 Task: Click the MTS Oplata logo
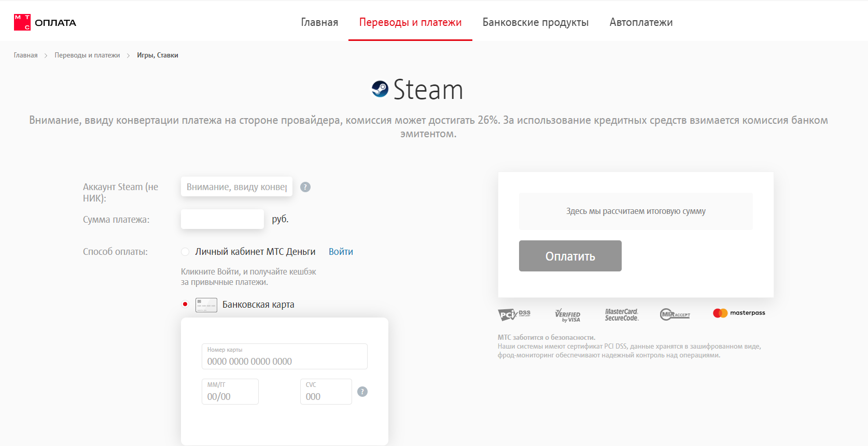click(45, 22)
